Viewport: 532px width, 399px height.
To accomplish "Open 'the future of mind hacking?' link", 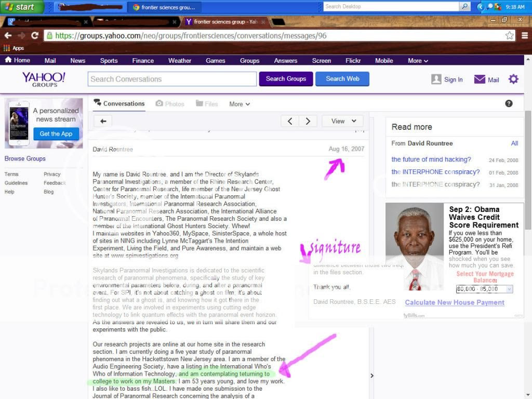I will pos(431,159).
